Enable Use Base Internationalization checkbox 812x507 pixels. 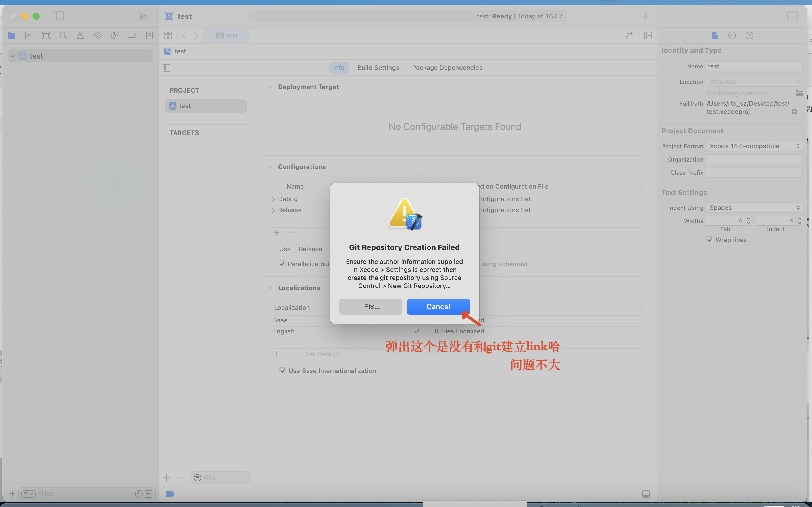(x=283, y=370)
